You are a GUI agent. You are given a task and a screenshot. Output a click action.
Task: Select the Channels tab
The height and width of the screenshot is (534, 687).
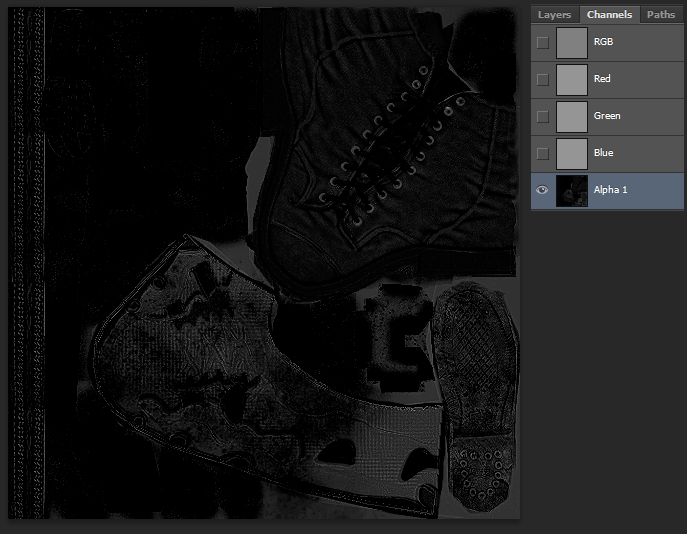coord(609,14)
